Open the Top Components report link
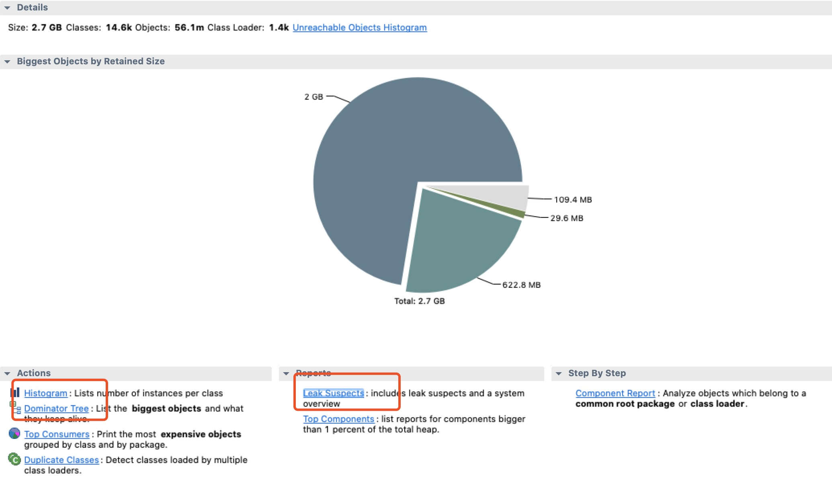832x504 pixels. click(x=338, y=419)
